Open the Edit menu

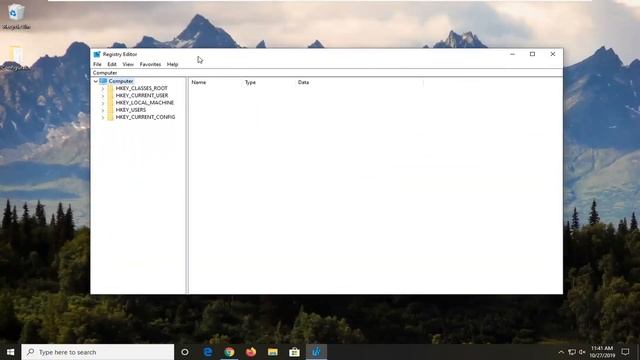(x=112, y=64)
